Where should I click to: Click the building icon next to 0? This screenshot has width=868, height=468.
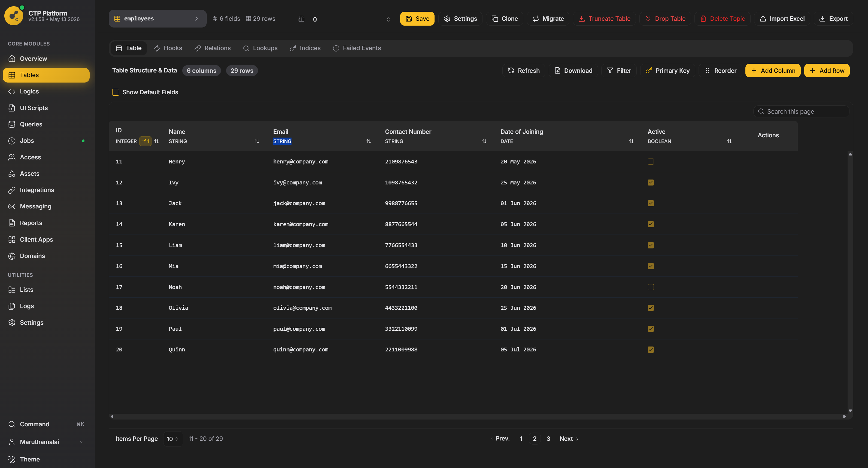(x=302, y=19)
